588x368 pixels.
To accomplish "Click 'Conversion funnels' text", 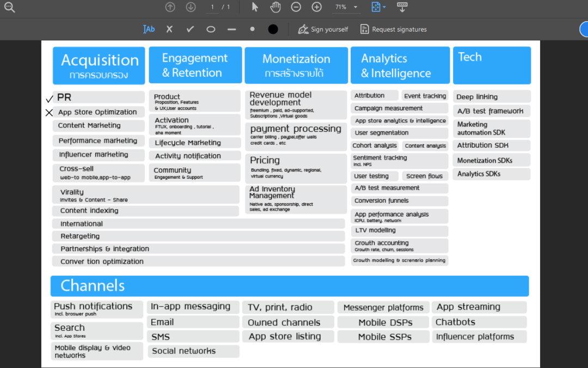I will tap(382, 201).
